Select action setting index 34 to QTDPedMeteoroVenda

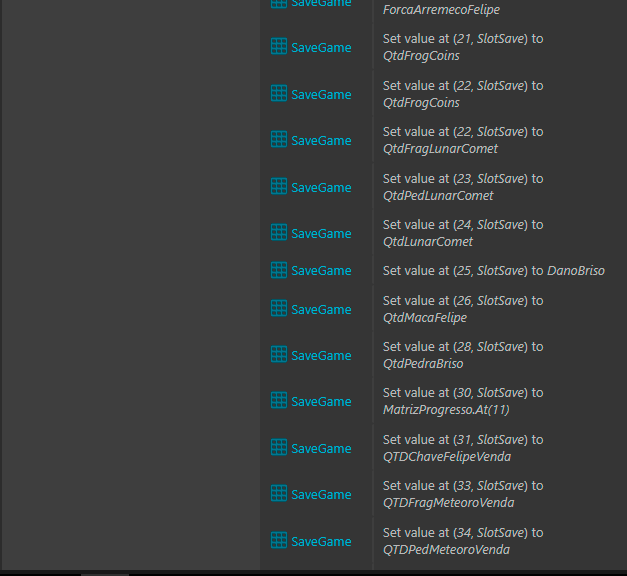463,541
